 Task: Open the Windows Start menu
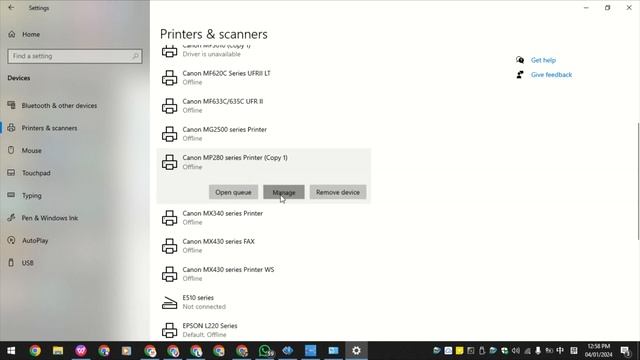(11, 351)
